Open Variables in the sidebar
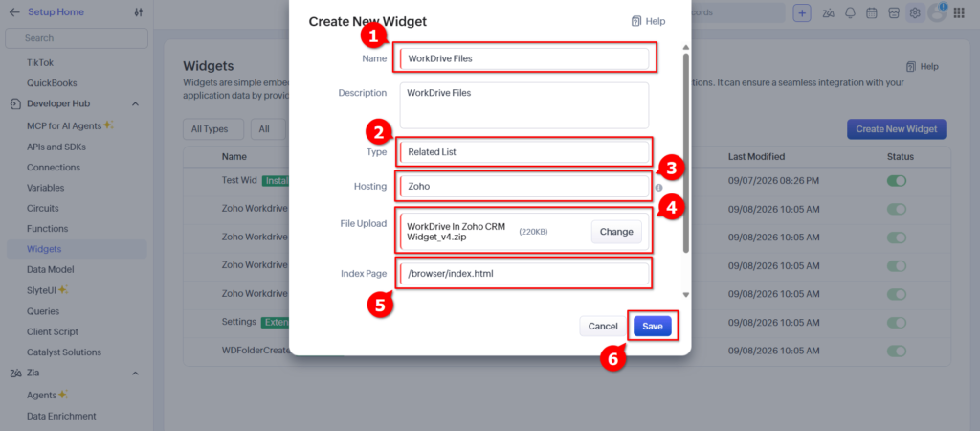 46,188
